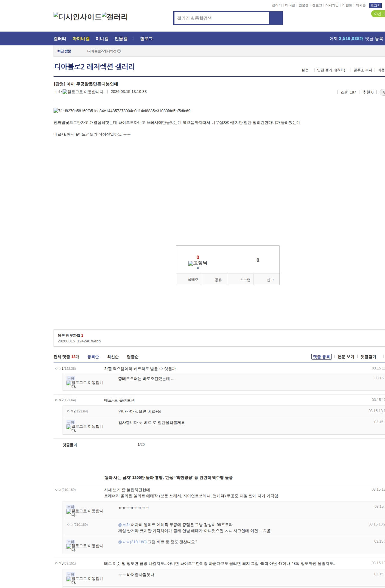Open the broken post image 7fed8270b58169f…
Image resolution: width=385 pixels, height=588 pixels.
pyautogui.click(x=122, y=111)
